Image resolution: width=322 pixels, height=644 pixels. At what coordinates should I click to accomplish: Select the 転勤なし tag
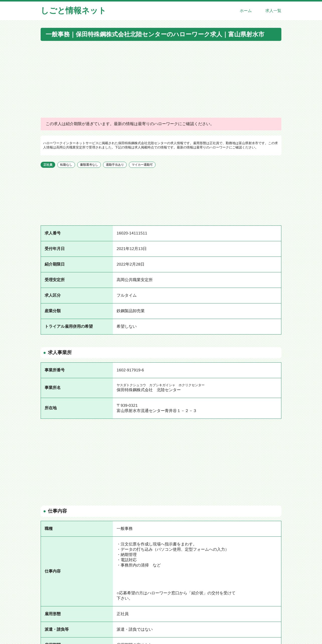(x=66, y=165)
